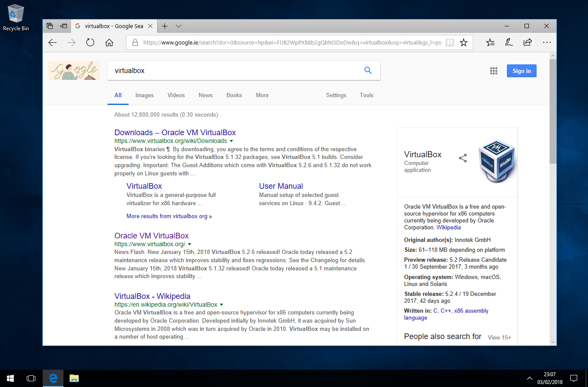This screenshot has height=387, width=588.
Task: Click the set these tabs aside icon
Action: pyautogui.click(x=63, y=26)
